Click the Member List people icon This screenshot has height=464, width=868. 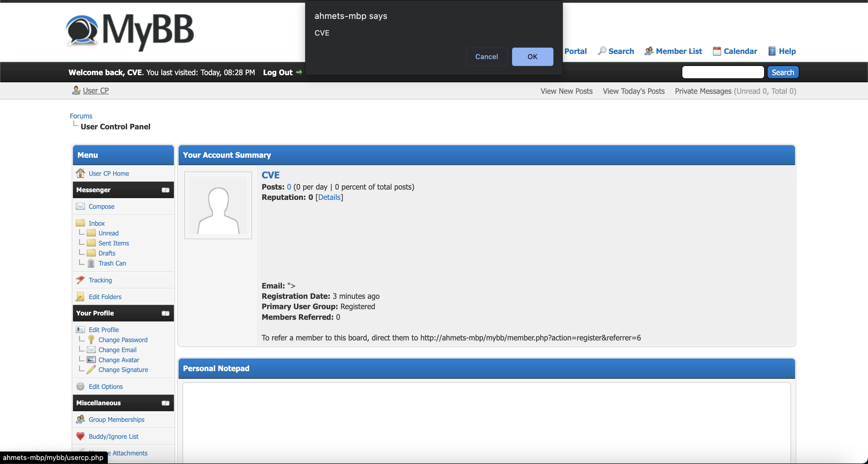(649, 51)
